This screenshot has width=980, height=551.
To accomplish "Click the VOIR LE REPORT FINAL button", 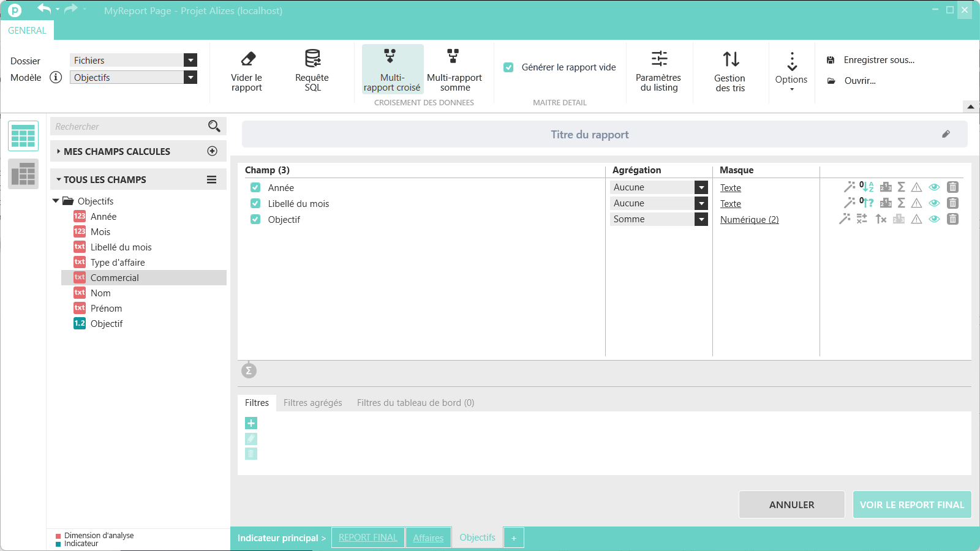I will coord(911,504).
